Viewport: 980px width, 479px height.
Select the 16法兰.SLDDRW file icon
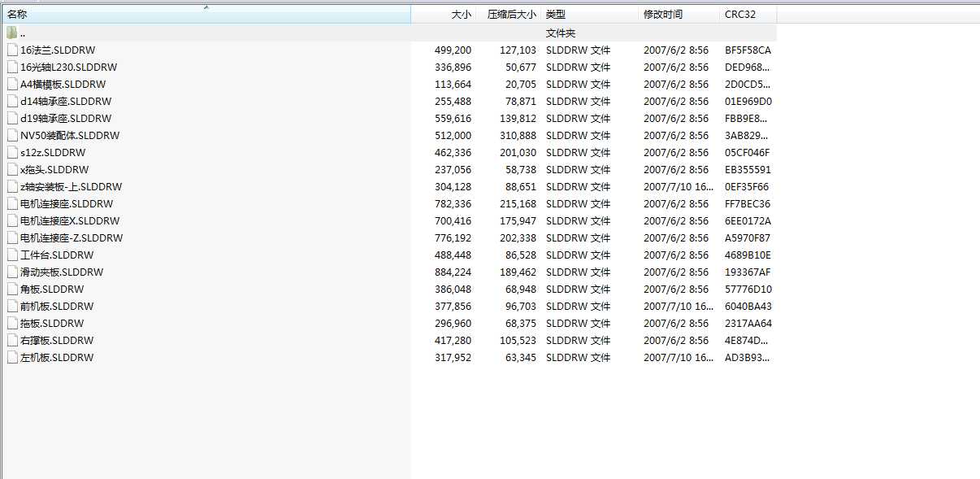(x=12, y=50)
